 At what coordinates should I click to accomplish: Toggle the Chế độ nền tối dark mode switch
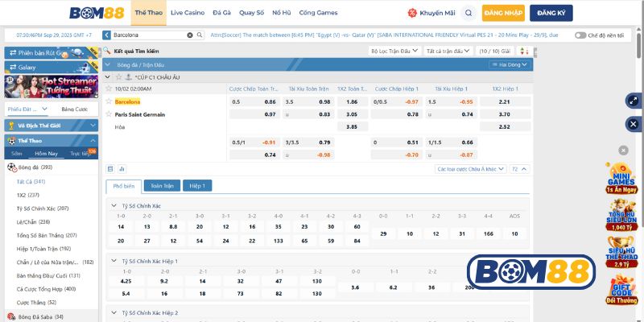click(580, 35)
